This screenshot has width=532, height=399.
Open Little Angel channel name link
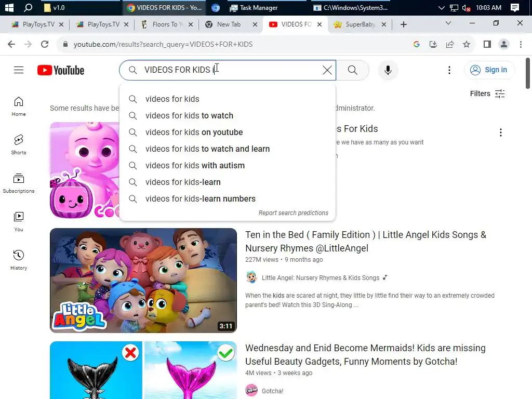320,278
